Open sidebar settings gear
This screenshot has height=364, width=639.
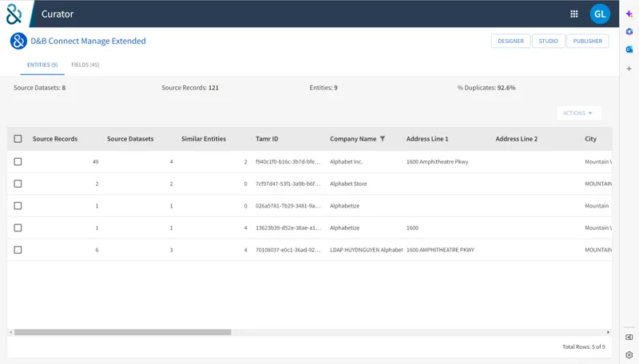(629, 355)
